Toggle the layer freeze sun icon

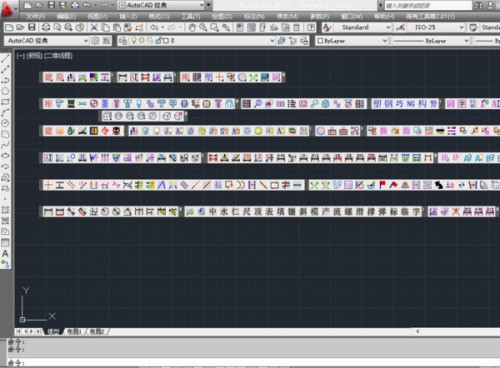point(142,40)
